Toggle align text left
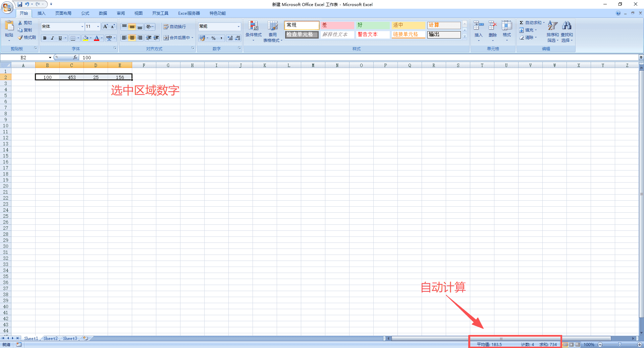This screenshot has width=644, height=348. point(124,38)
